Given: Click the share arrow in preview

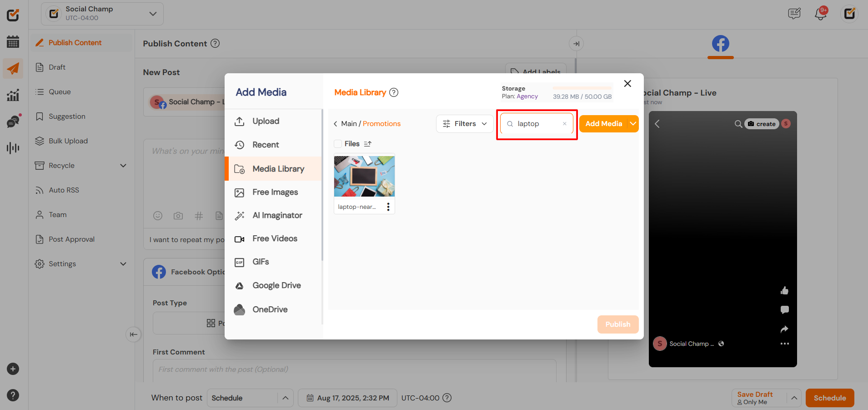Looking at the screenshot, I should coord(784,329).
